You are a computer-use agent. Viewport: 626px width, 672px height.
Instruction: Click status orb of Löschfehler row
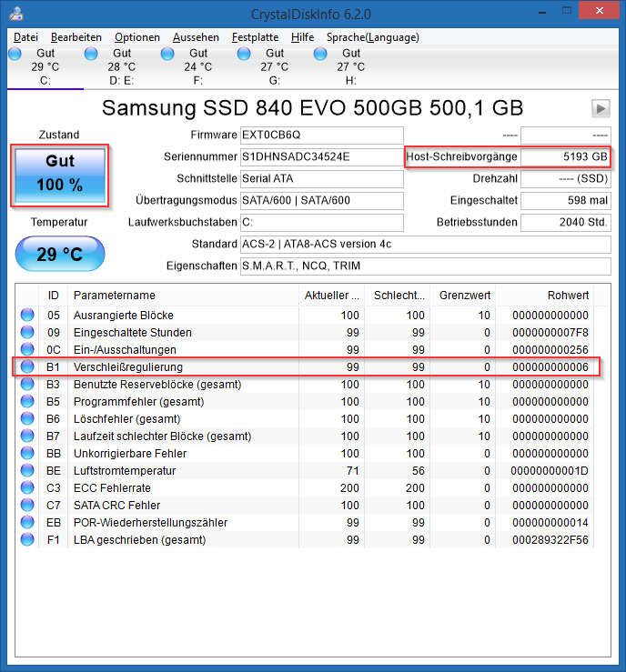pos(27,418)
